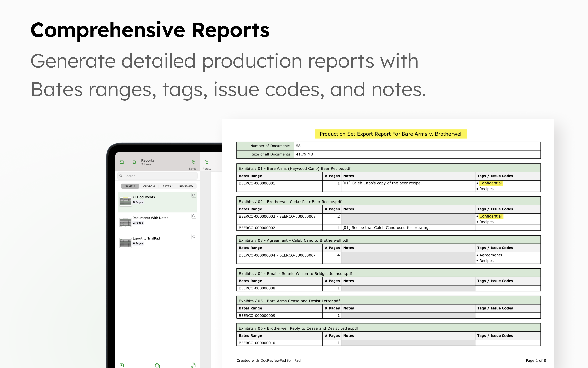The height and width of the screenshot is (368, 588).
Task: Click Bates number BEERCO-000000008
Action: point(257,288)
